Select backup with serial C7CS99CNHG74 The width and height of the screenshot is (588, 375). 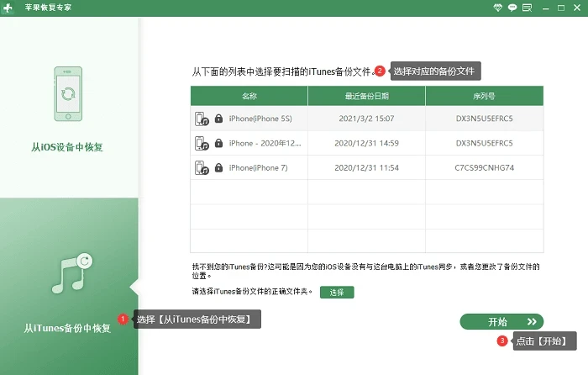[367, 168]
